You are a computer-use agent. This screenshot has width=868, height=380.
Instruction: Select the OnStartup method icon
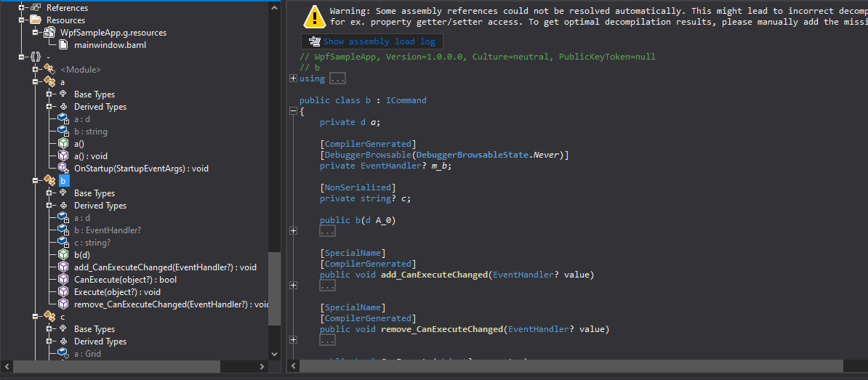pyautogui.click(x=63, y=168)
